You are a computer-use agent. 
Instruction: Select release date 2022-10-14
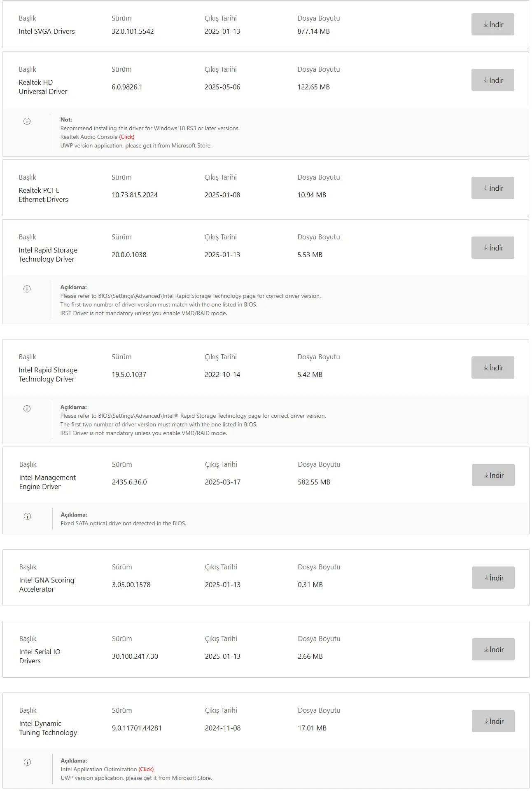tap(222, 374)
